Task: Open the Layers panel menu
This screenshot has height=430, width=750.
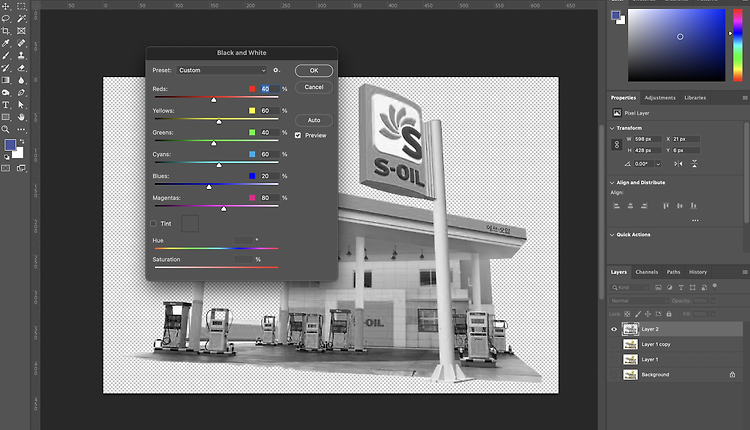Action: coord(745,272)
